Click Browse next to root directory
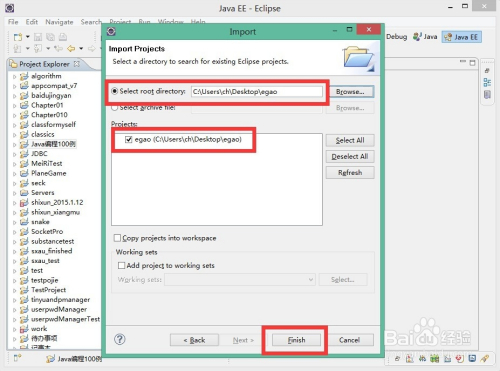500x371 pixels. click(350, 92)
